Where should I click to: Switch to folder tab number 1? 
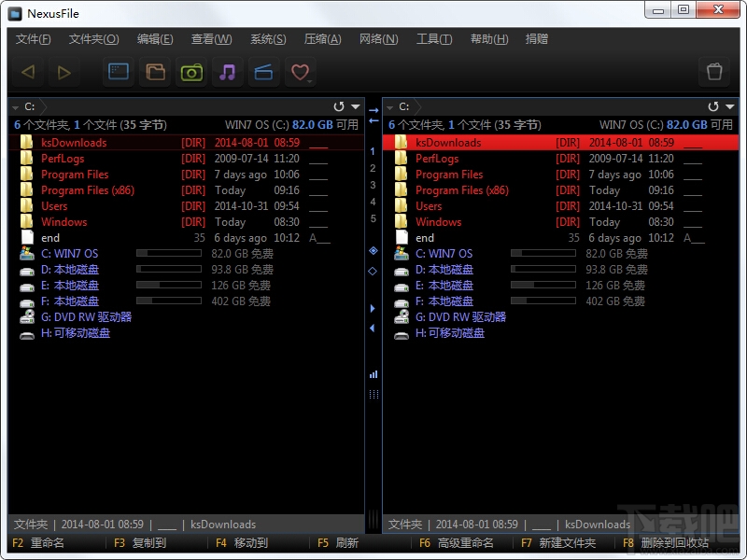coord(373,151)
